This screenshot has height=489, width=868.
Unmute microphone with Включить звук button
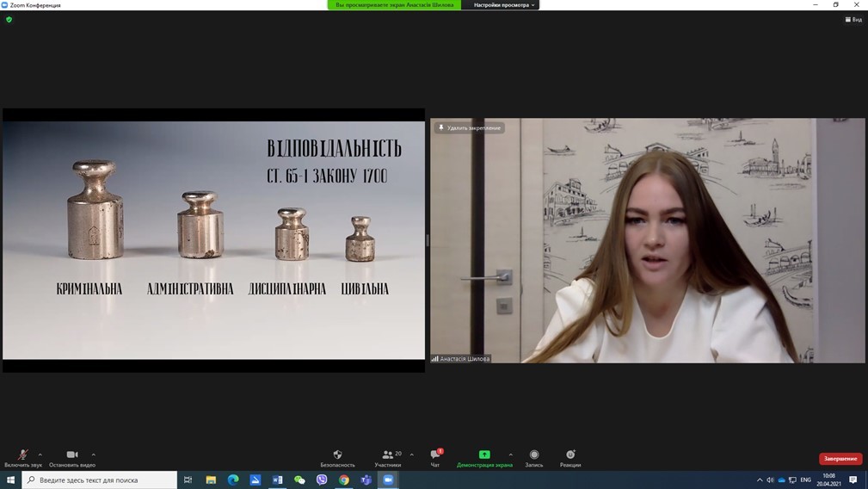(x=23, y=456)
